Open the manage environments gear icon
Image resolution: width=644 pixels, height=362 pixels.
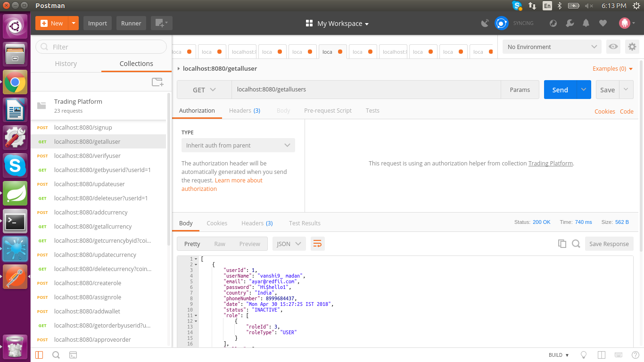[632, 47]
